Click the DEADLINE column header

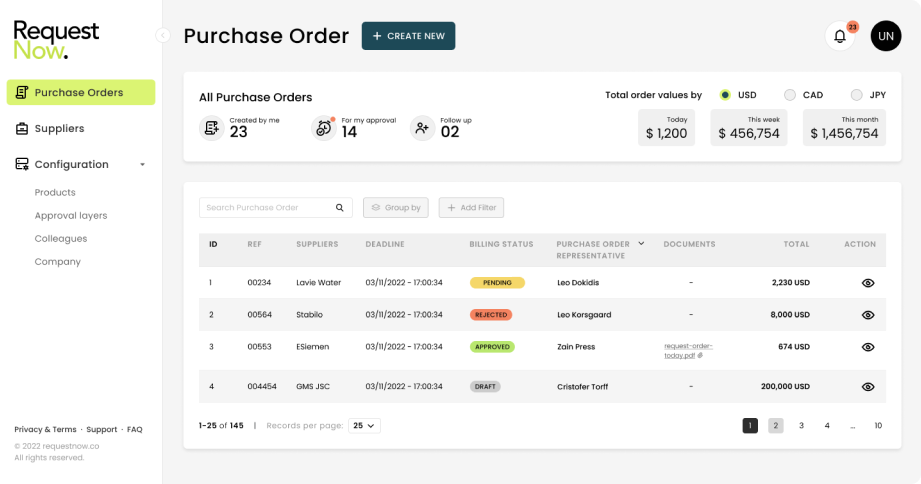tap(385, 244)
